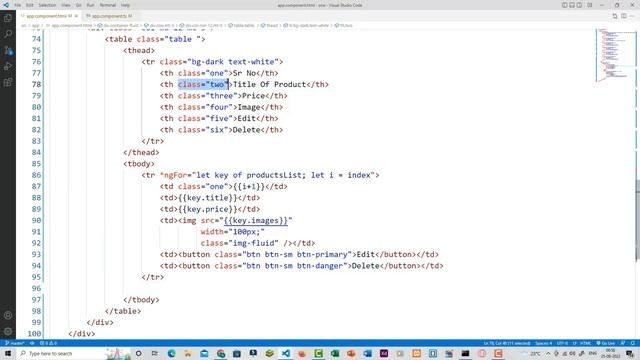This screenshot has height=360, width=640.
Task: Open the File Explorer taskbar icon
Action: coord(188,353)
